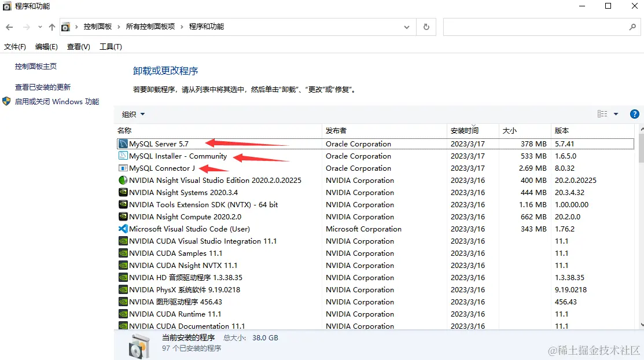Image resolution: width=644 pixels, height=360 pixels.
Task: Click the 662 MB size cell
Action: 533,216
